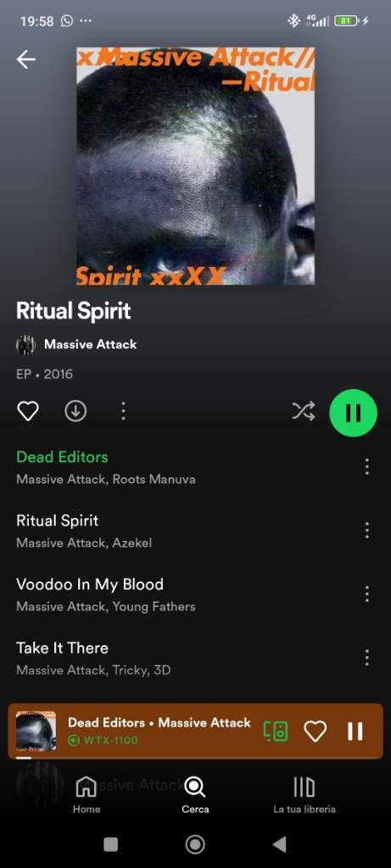
Task: Open more options for Dead Editors
Action: [366, 467]
